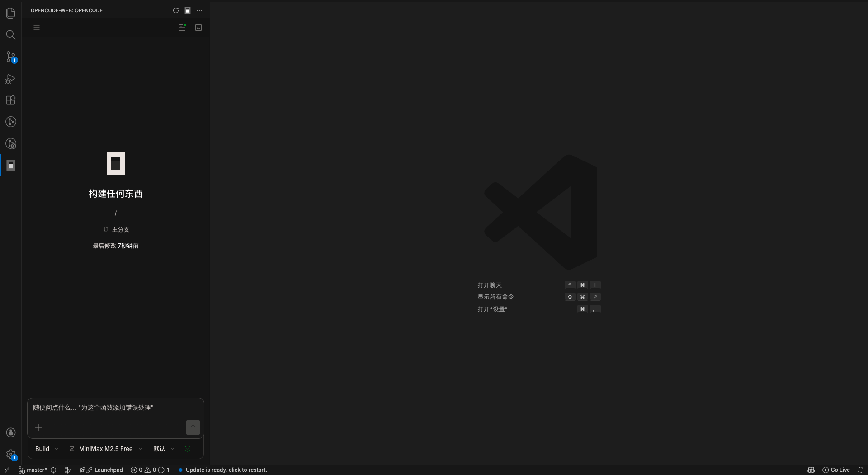Toggle the terminal icon in OpenCode toolbar
The height and width of the screenshot is (475, 868).
[198, 28]
